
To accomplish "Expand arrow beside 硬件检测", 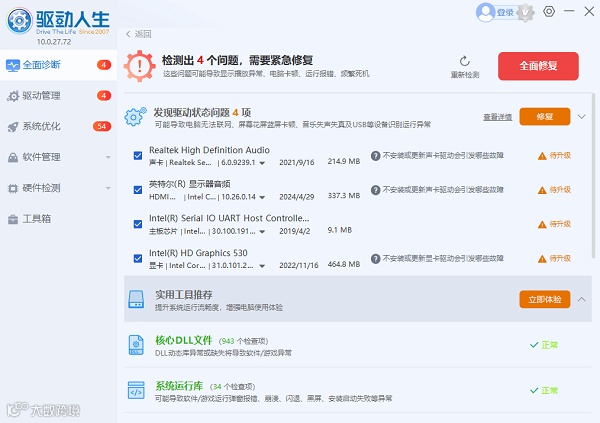I will point(108,188).
